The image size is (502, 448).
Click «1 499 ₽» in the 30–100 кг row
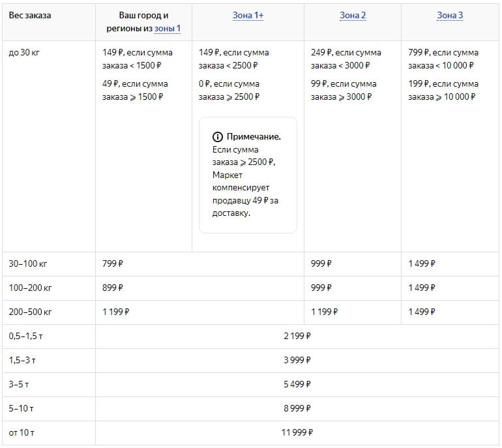pos(422,264)
